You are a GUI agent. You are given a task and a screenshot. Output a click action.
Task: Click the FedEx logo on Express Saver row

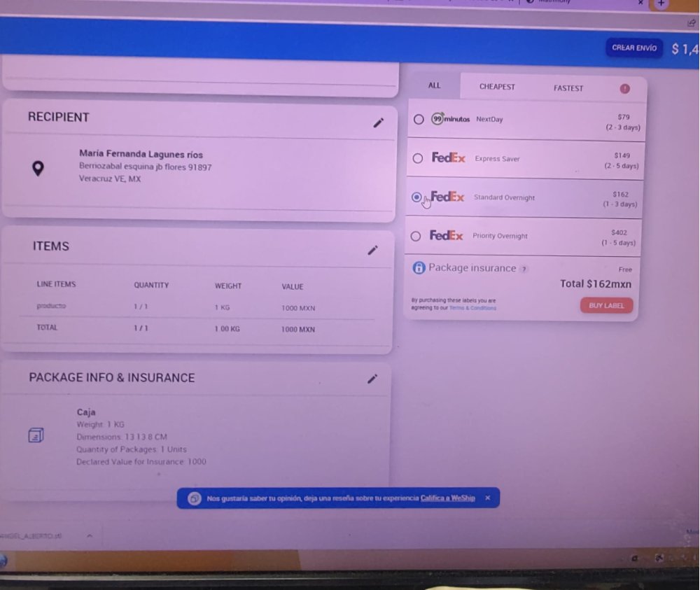448,158
